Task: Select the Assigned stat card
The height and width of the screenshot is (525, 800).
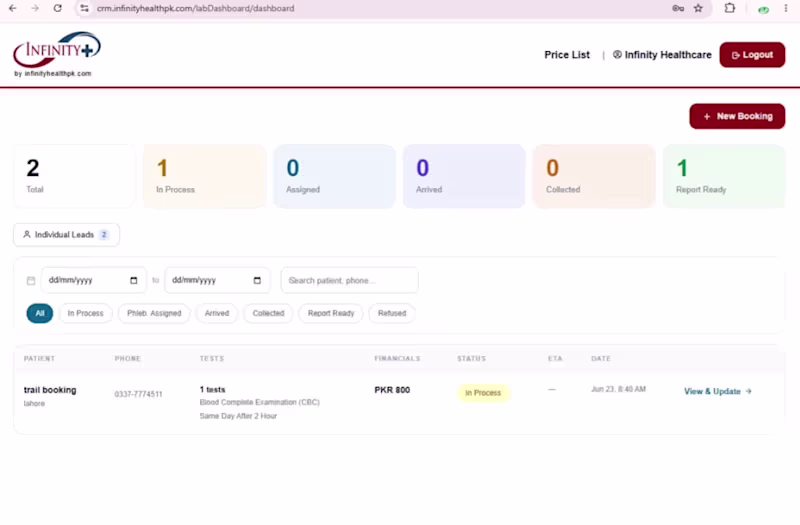Action: [x=335, y=176]
